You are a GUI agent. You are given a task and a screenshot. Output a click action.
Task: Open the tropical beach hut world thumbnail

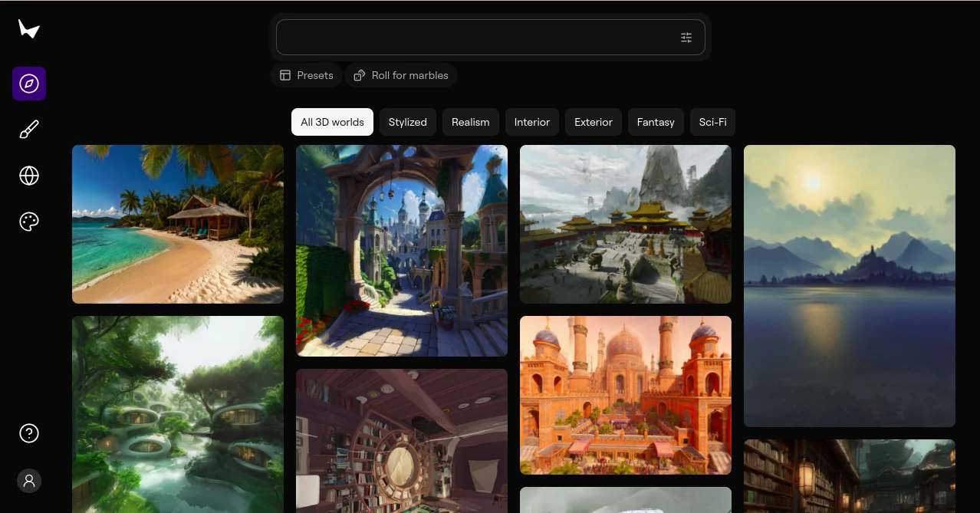tap(177, 224)
